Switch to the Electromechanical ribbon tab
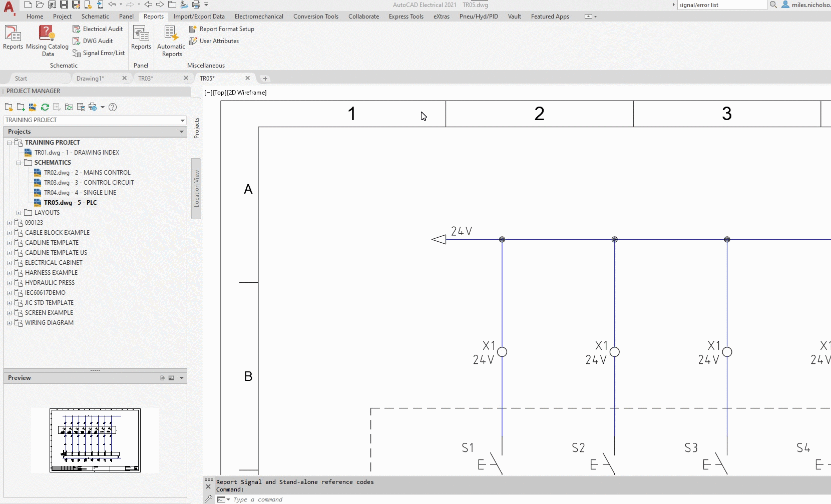This screenshot has height=504, width=831. pyautogui.click(x=259, y=17)
